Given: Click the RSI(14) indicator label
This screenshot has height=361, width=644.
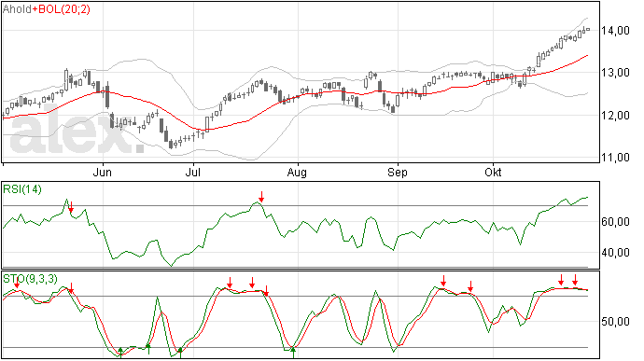Looking at the screenshot, I should [x=22, y=189].
